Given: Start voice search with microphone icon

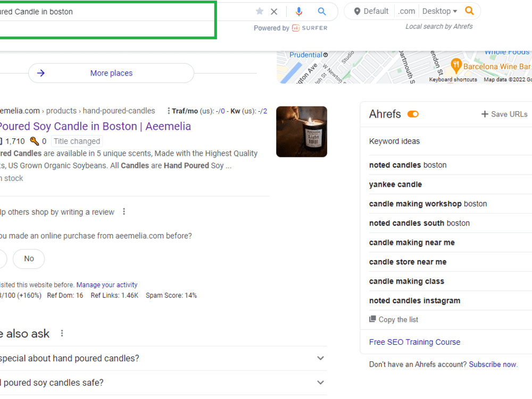Looking at the screenshot, I should pos(298,12).
